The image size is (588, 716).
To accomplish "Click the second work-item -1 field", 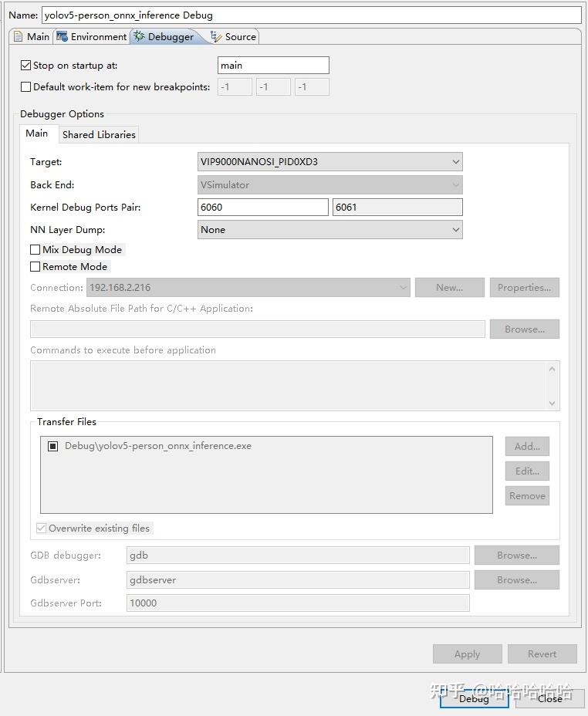I will (x=273, y=86).
